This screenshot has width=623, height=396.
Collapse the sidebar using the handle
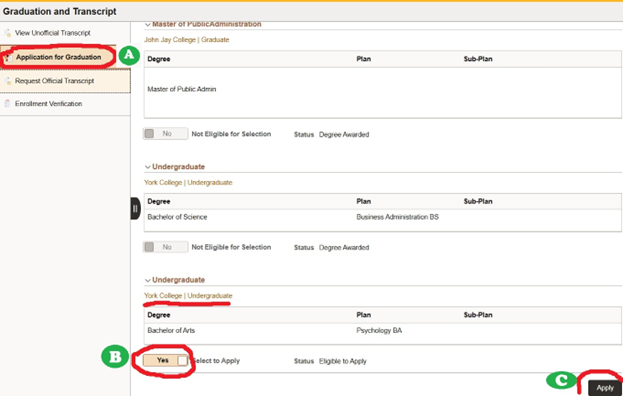[135, 209]
